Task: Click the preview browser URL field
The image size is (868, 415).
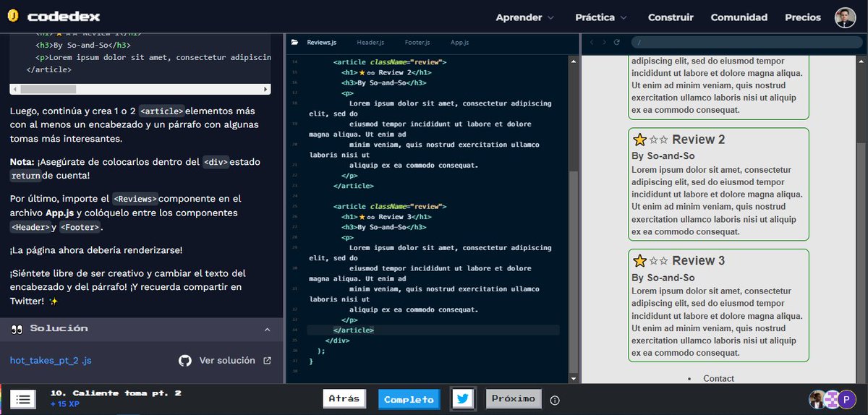Action: [x=746, y=43]
